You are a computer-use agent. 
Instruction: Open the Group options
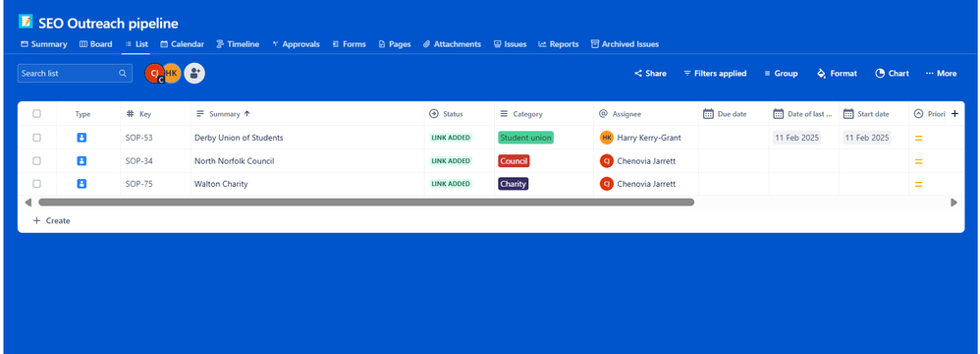[781, 73]
